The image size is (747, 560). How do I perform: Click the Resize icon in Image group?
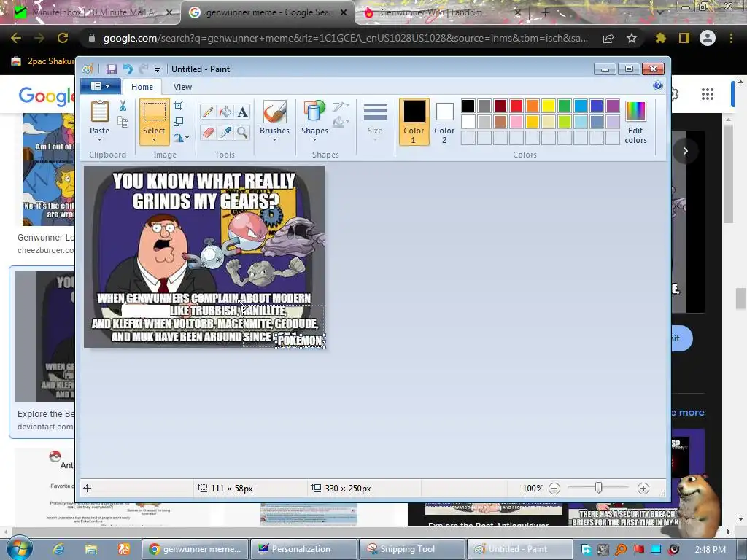pyautogui.click(x=179, y=122)
